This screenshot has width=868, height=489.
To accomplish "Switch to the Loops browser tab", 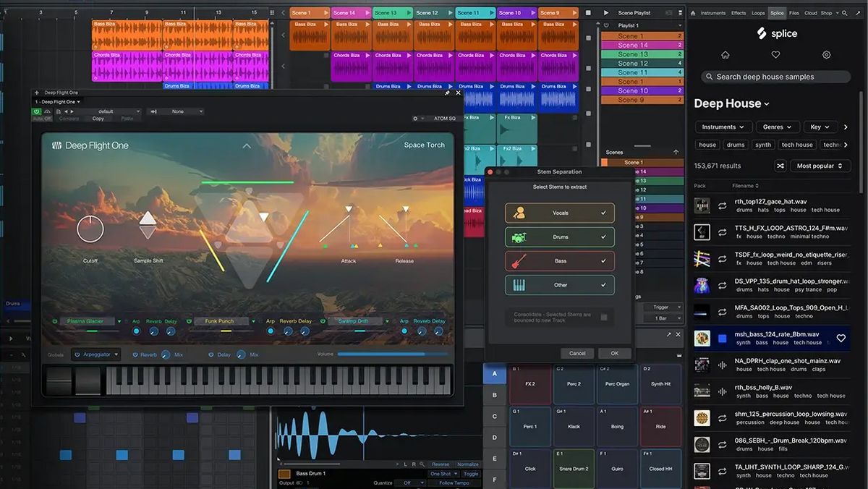I will pyautogui.click(x=758, y=13).
